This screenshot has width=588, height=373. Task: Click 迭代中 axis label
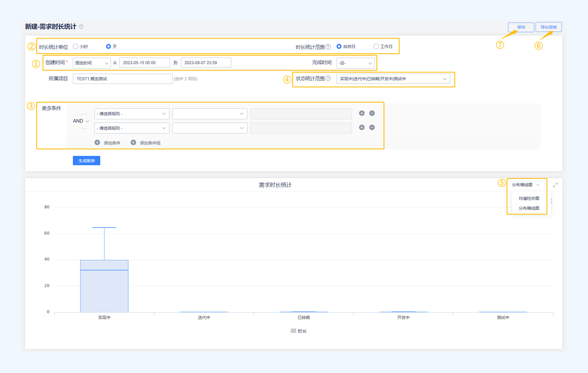tap(204, 317)
